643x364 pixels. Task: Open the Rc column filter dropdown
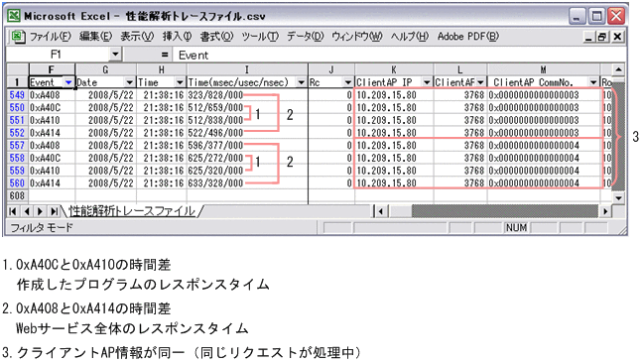pos(348,82)
